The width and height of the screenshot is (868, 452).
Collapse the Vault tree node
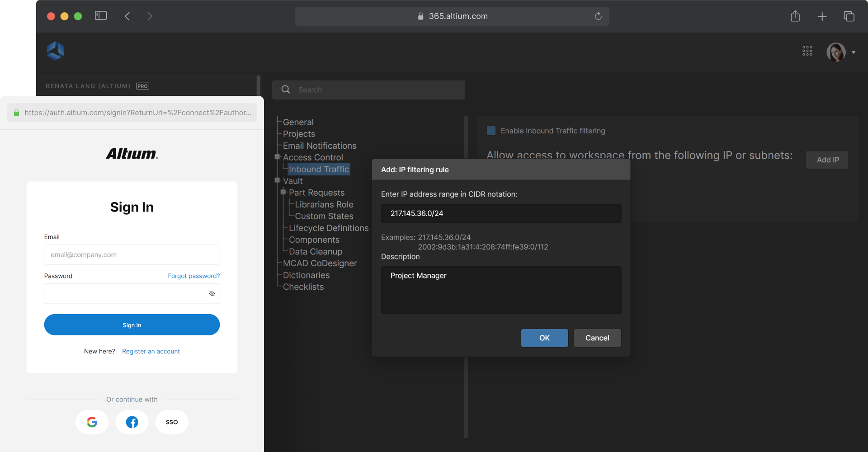tap(278, 180)
